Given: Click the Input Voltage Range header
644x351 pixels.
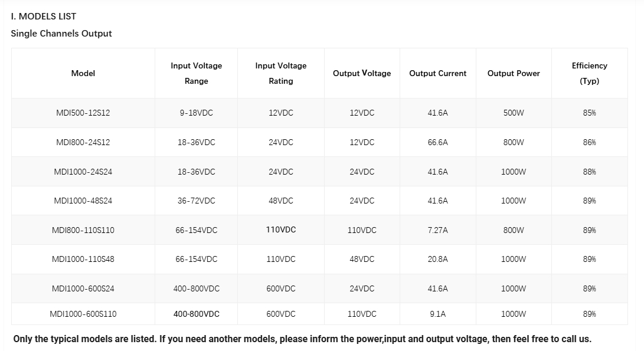Looking at the screenshot, I should [197, 73].
